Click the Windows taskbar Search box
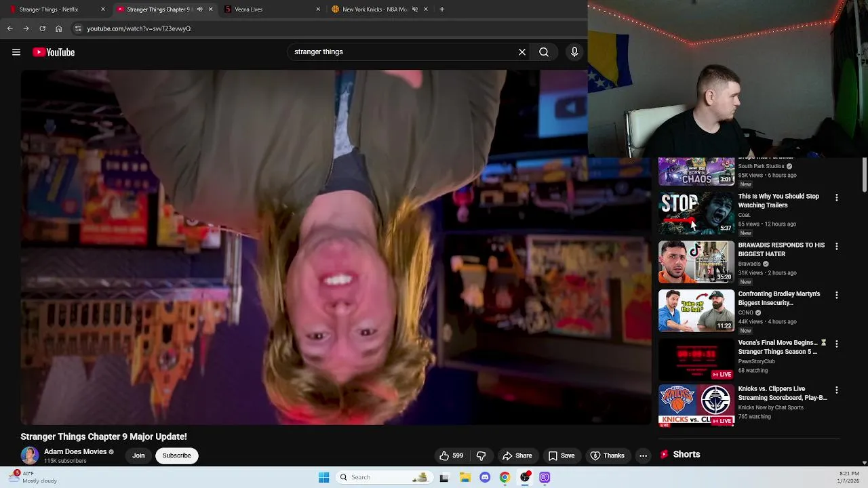868x488 pixels. pos(384,477)
